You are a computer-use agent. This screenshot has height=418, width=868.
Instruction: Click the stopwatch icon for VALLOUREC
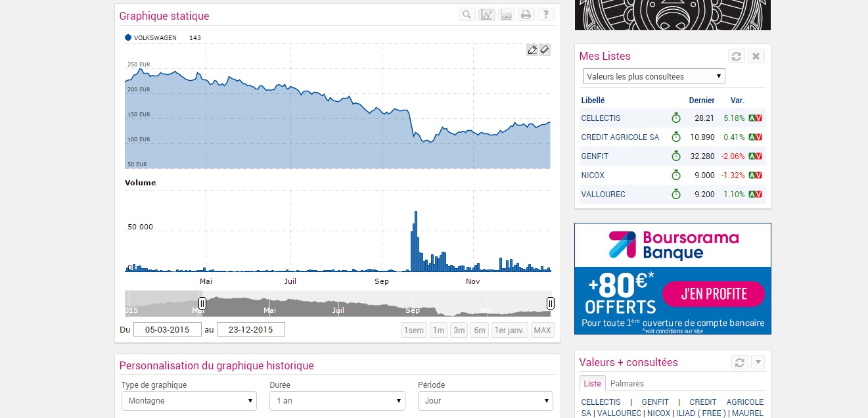click(675, 195)
